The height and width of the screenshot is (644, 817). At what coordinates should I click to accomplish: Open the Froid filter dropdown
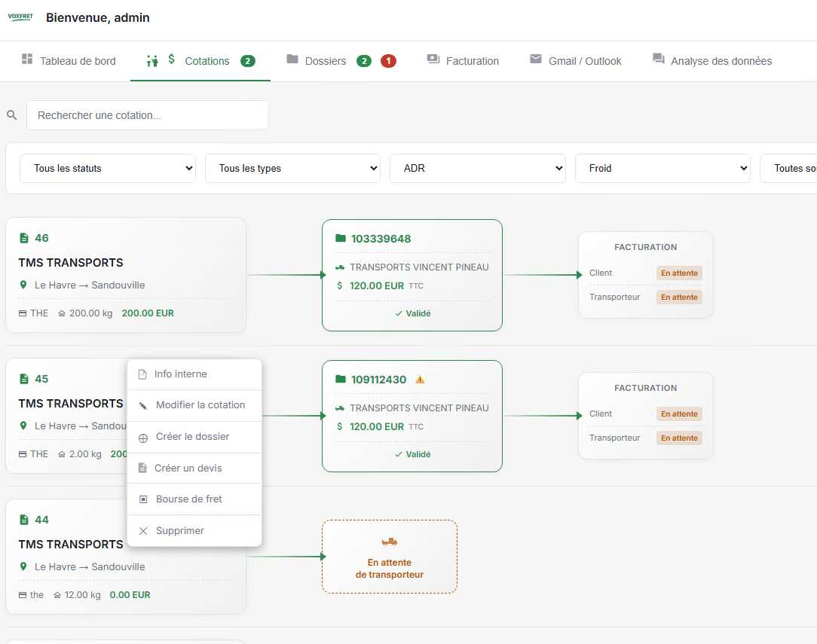(x=662, y=168)
